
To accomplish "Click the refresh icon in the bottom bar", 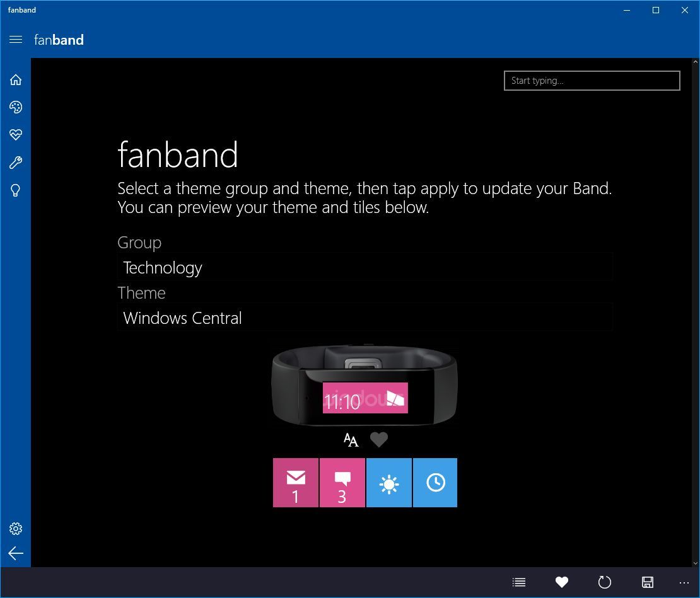I will point(605,582).
